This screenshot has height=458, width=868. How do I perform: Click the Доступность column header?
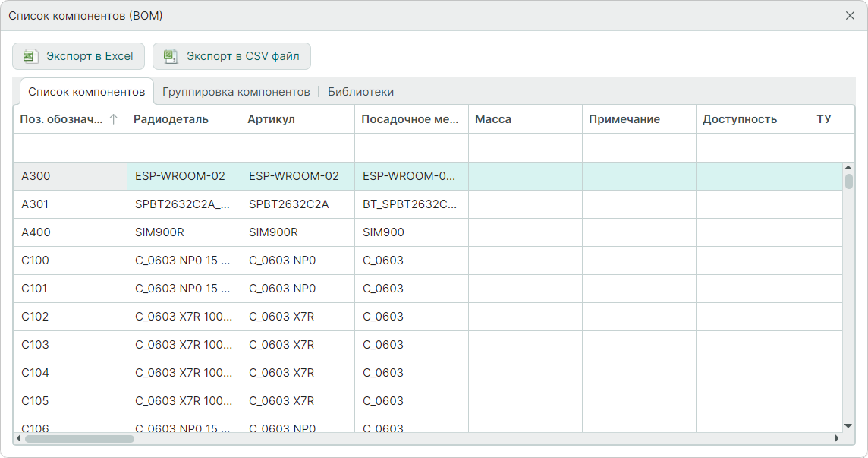coord(753,119)
